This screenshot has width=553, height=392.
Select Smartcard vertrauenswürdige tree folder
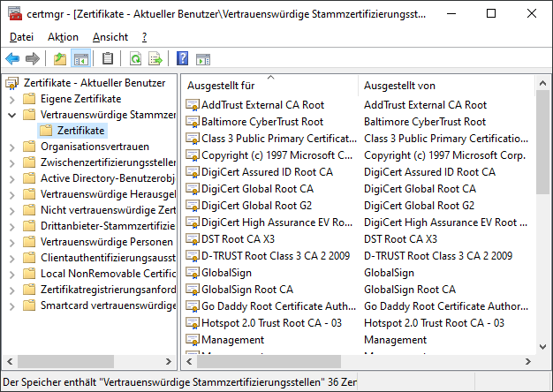pyautogui.click(x=108, y=305)
